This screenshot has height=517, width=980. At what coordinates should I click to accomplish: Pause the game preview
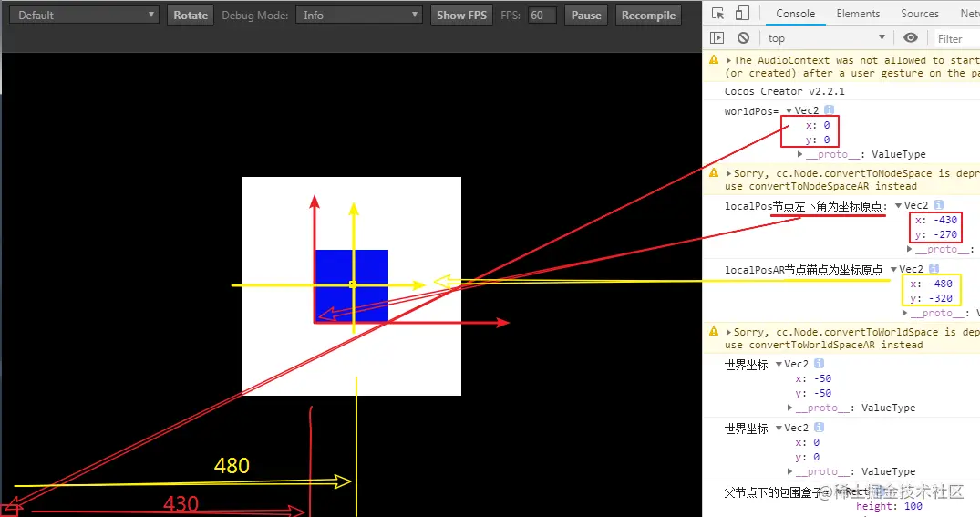[586, 15]
